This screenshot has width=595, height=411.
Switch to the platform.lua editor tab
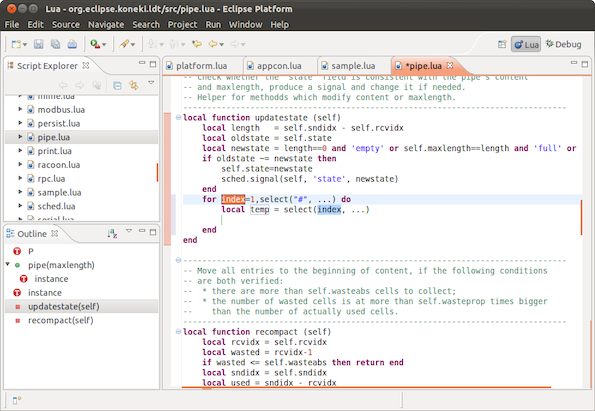[201, 66]
